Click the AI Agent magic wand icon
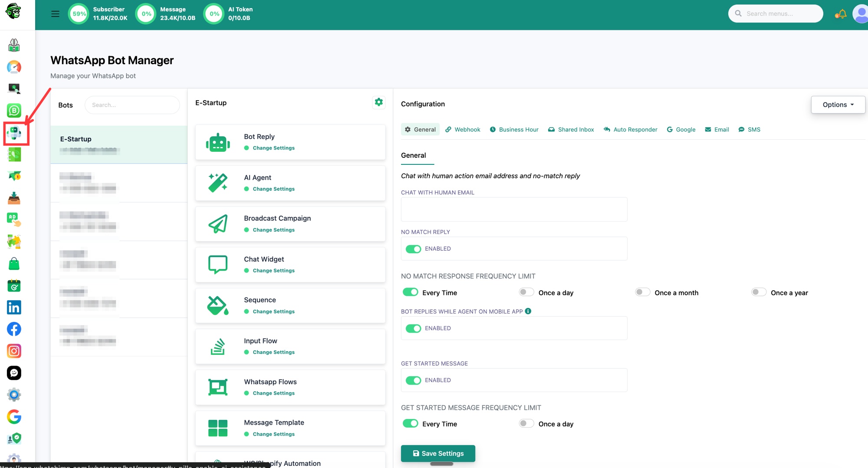Screen dimensions: 868x468 click(x=218, y=183)
